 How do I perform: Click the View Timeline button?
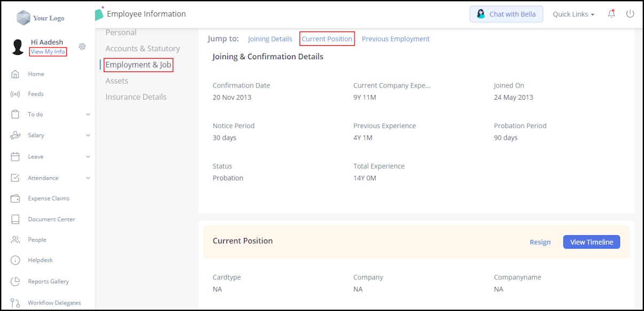[x=591, y=242]
